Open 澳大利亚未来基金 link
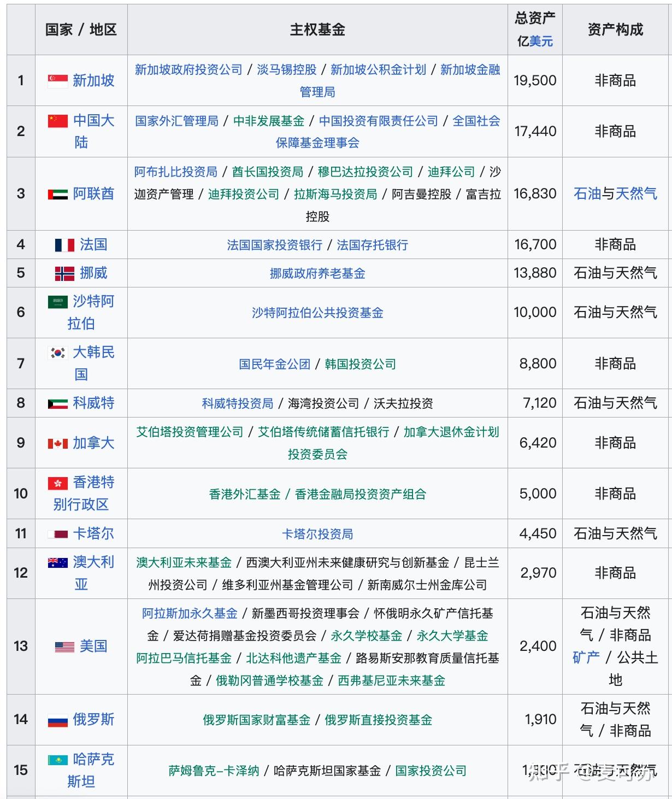This screenshot has width=672, height=799. tap(184, 563)
